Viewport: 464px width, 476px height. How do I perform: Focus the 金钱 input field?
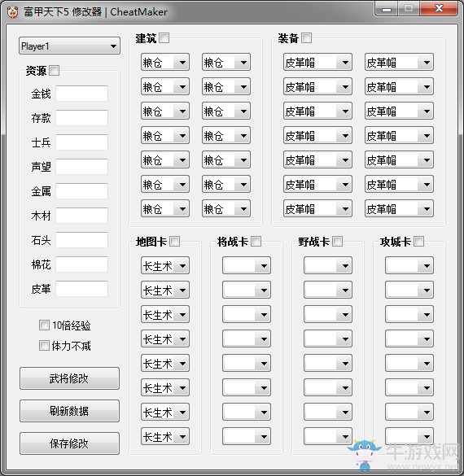(81, 94)
